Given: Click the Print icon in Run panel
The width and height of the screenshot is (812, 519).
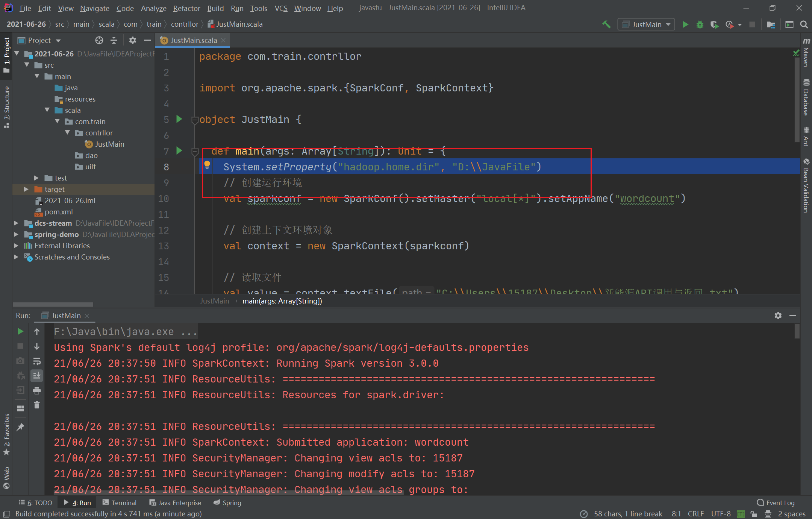Looking at the screenshot, I should click(37, 391).
